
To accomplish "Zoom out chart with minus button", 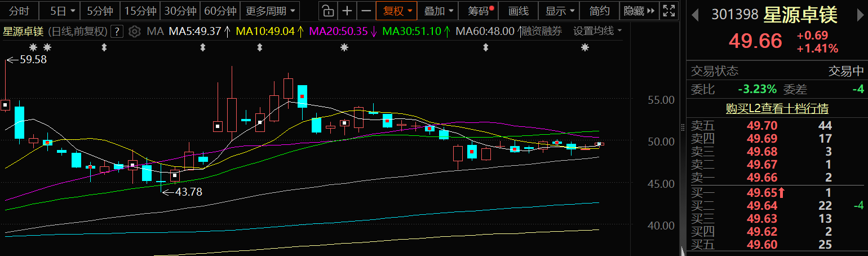I will (x=366, y=11).
